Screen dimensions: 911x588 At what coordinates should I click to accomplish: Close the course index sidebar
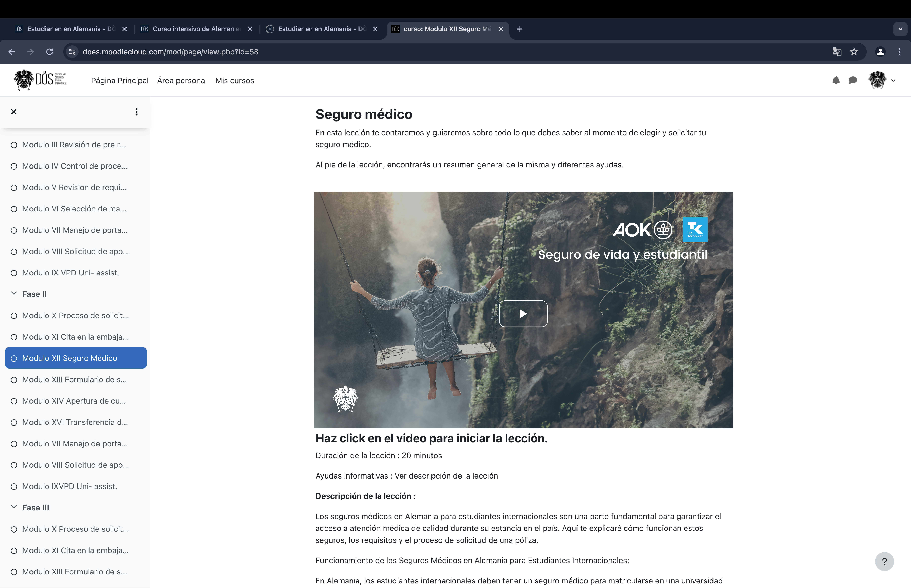tap(14, 112)
